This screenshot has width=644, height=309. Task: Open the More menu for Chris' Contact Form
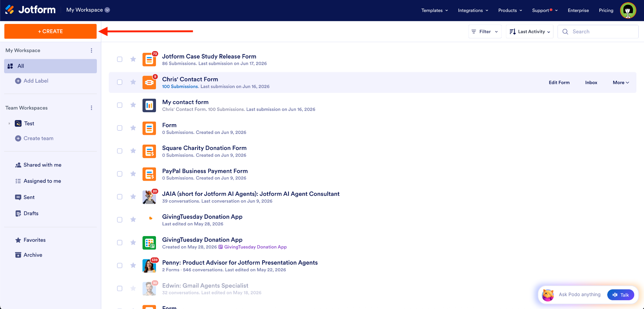(x=621, y=83)
